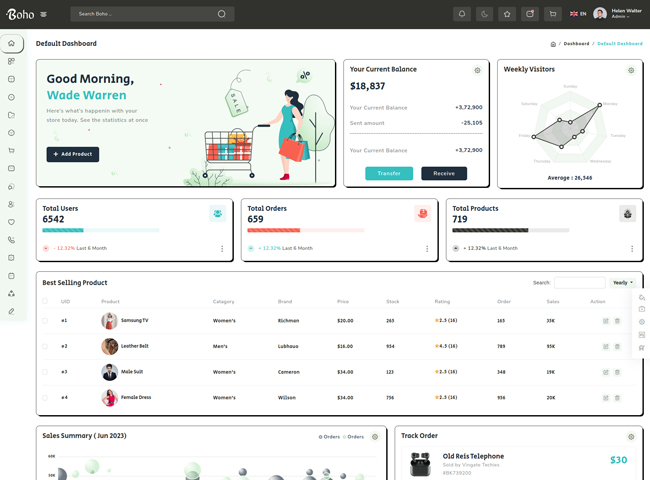The width and height of the screenshot is (650, 480).
Task: Open cart icon in left sidebar
Action: 11,151
